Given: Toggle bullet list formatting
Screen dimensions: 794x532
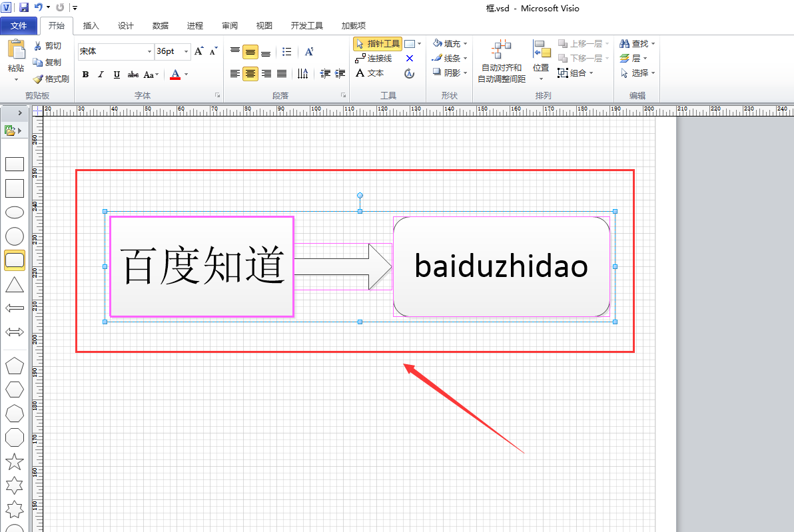Looking at the screenshot, I should [286, 51].
